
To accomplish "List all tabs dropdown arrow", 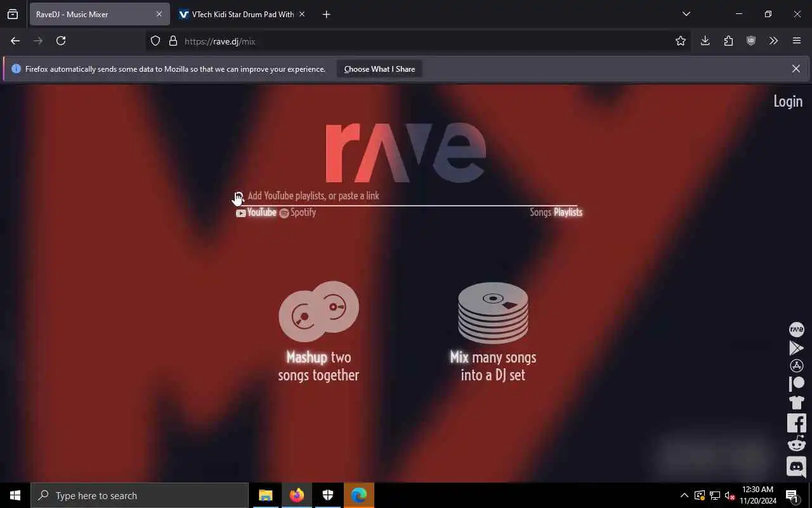I will [x=686, y=14].
